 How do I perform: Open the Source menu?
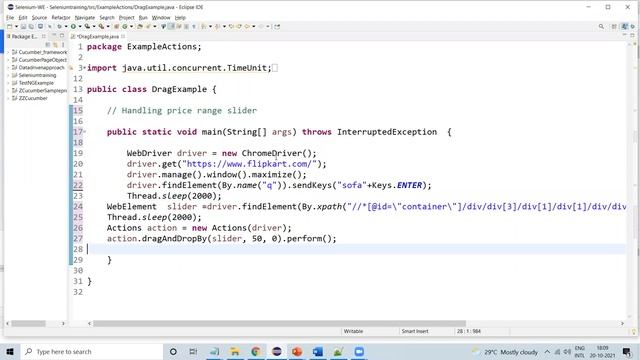pos(39,18)
